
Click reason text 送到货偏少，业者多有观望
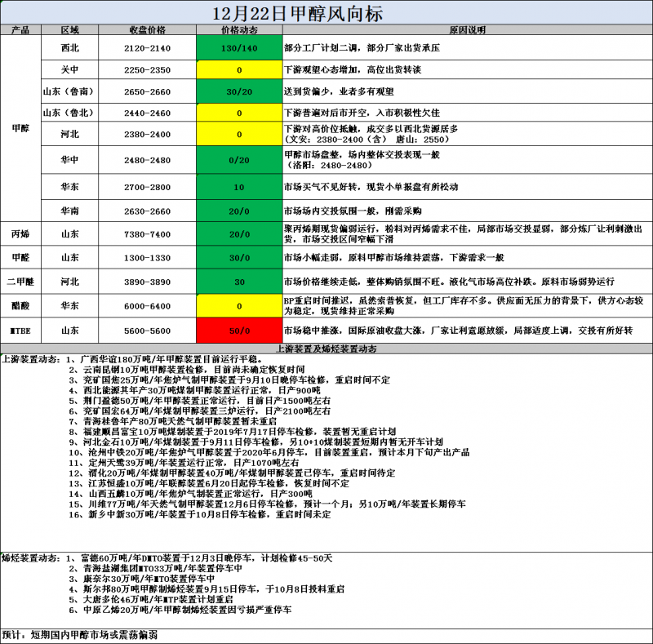[339, 91]
